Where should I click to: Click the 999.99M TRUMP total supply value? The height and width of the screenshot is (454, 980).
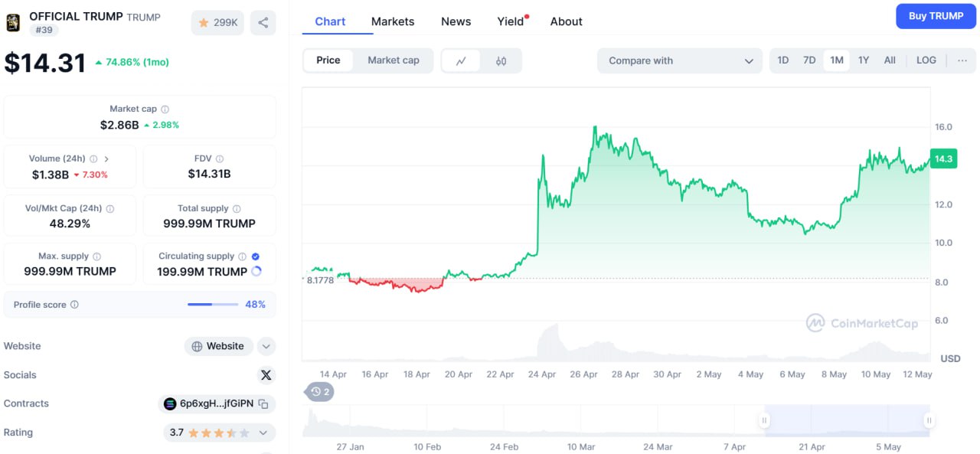click(209, 224)
